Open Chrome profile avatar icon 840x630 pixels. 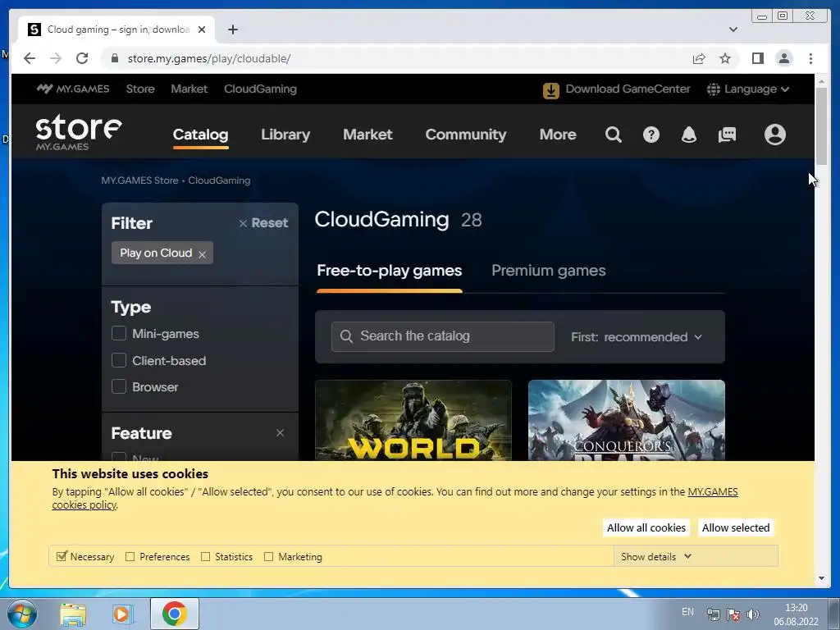[x=783, y=58]
